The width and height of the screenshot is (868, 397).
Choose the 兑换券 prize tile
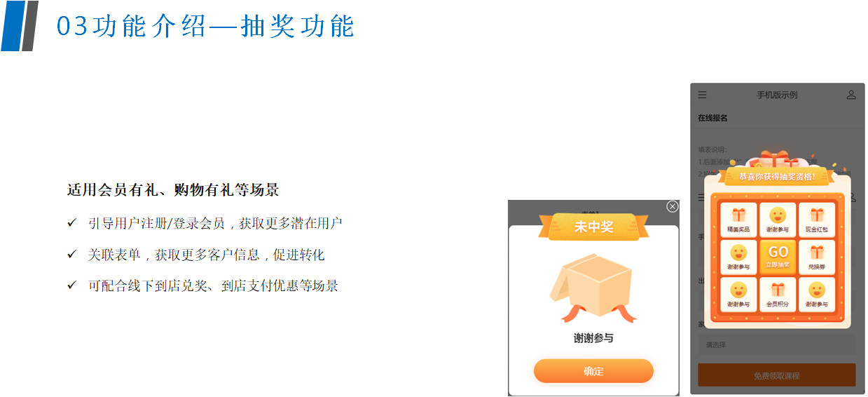coord(816,257)
